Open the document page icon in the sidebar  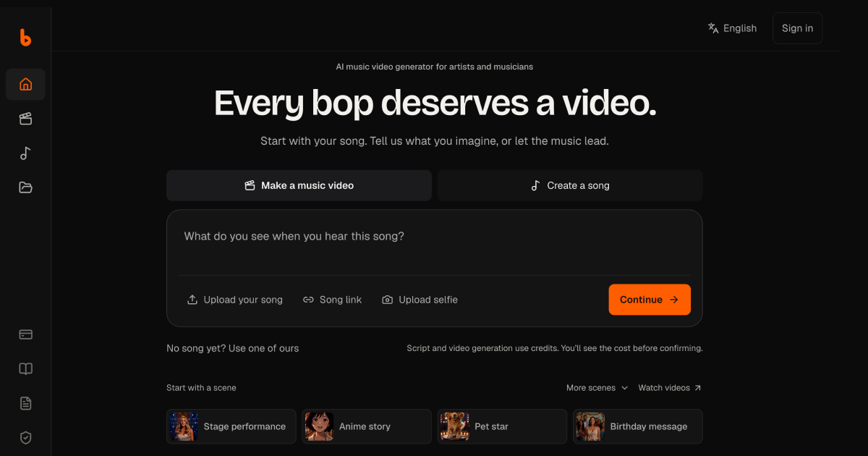pos(25,403)
